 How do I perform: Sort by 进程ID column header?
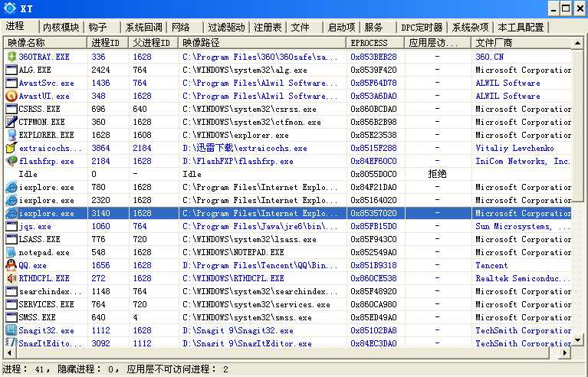(108, 43)
